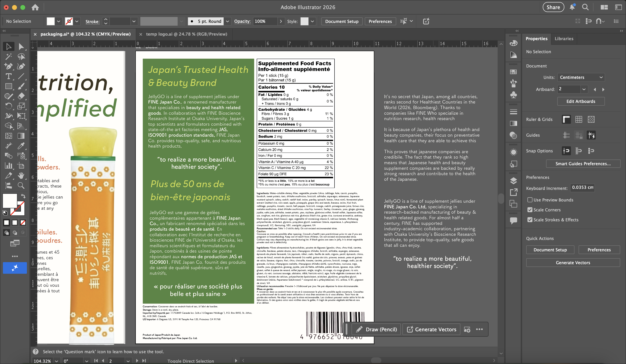Open the fill color dropdown arrow
This screenshot has height=364, width=626.
point(58,21)
